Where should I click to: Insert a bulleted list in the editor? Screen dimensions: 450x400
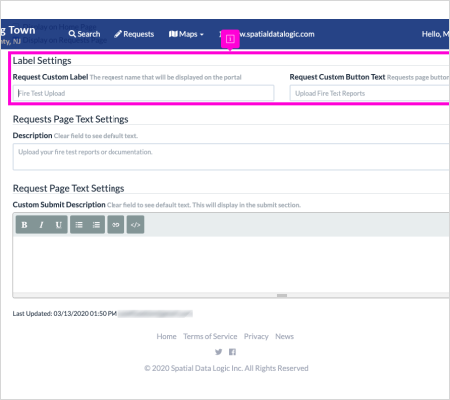point(79,225)
